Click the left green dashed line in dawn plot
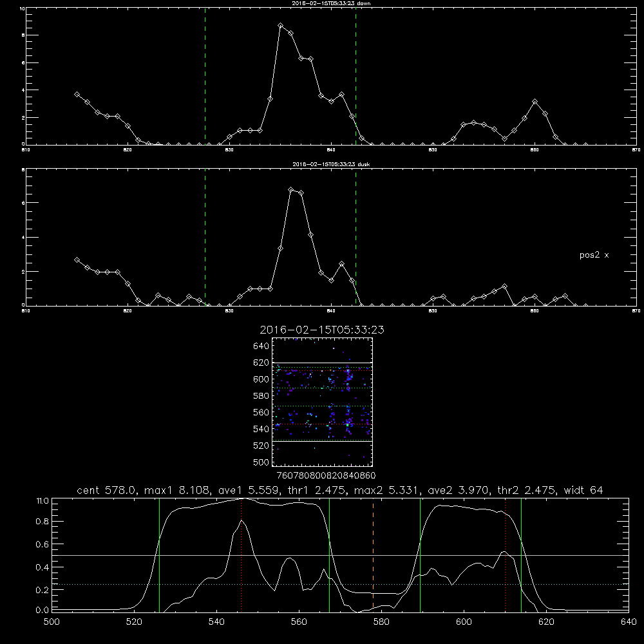Image resolution: width=644 pixels, height=644 pixels. click(205, 77)
